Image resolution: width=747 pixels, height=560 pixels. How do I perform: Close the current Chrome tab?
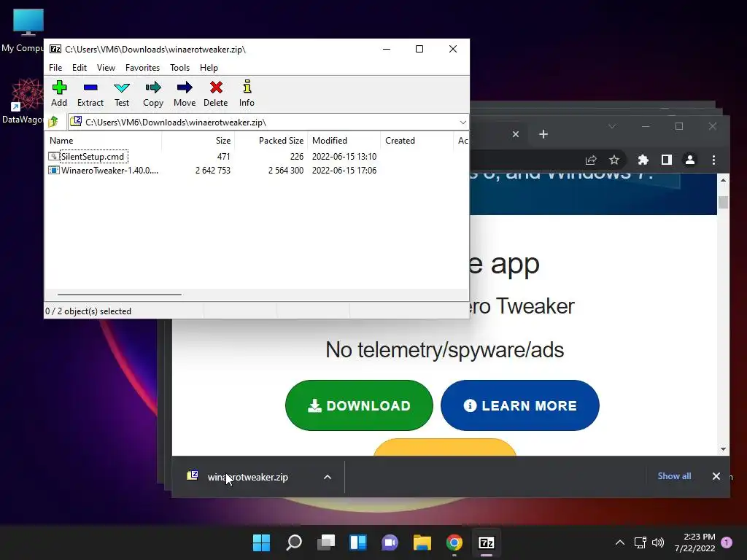click(x=516, y=134)
